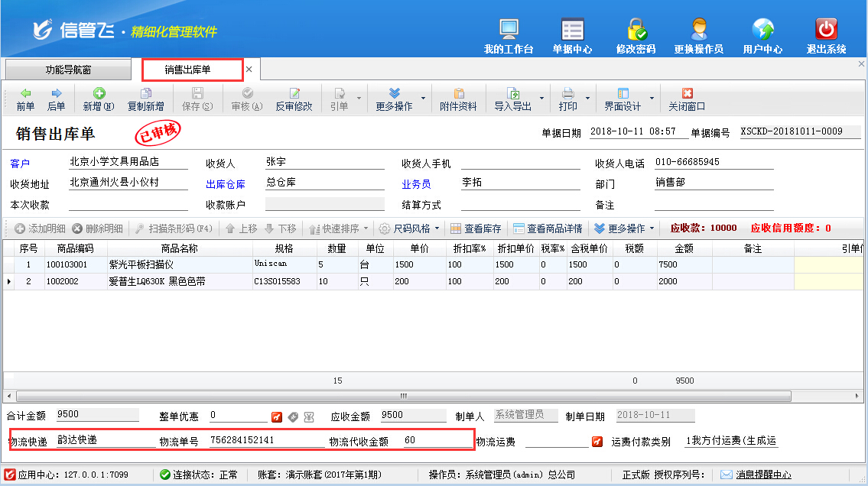Screen dimensions: 868x486
Task: Click the 物流单号 input field
Action: 262,441
